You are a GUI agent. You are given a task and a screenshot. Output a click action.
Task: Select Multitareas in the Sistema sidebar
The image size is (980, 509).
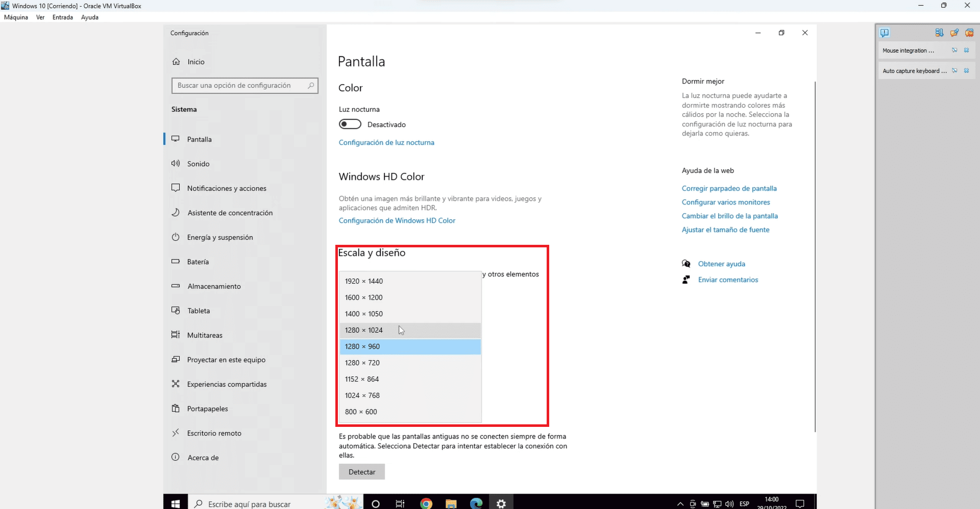[x=204, y=335]
